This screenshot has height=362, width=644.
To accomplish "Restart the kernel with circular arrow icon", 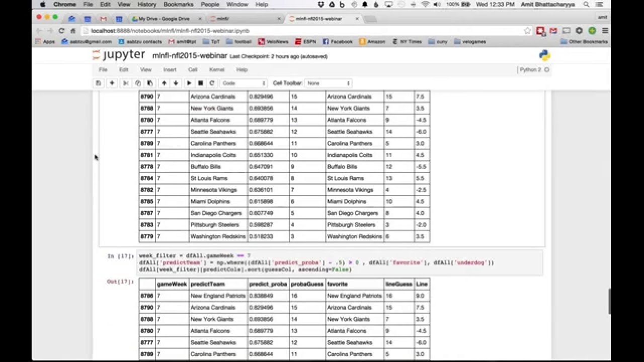I will point(212,83).
